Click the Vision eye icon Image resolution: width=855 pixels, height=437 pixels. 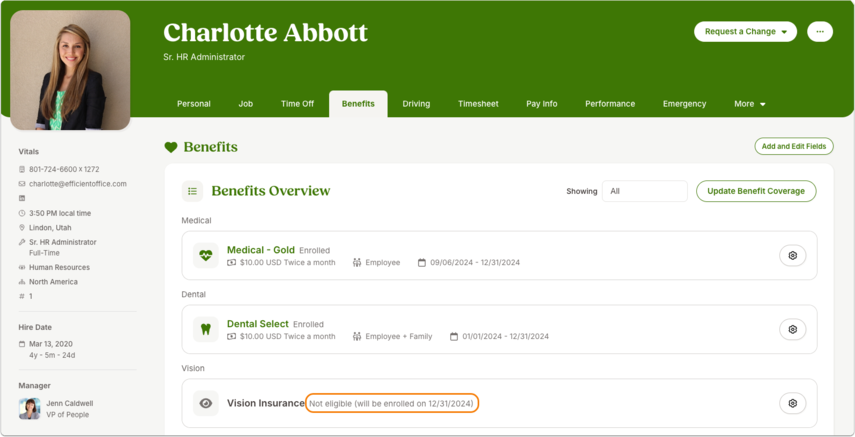tap(206, 403)
